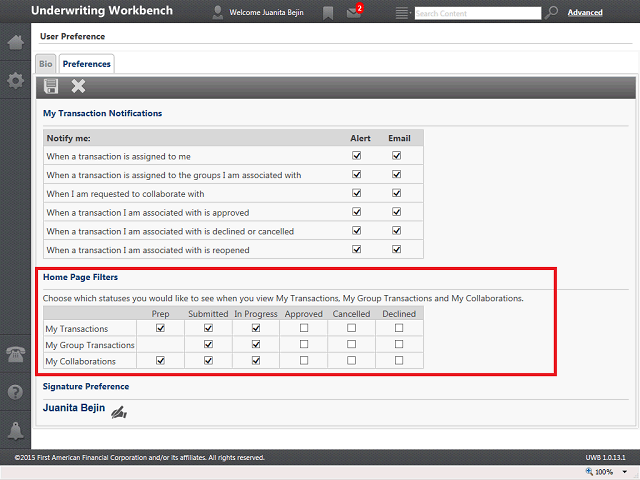Click the Welcome Juanita Bejin label
The width and height of the screenshot is (640, 480).
[x=266, y=13]
